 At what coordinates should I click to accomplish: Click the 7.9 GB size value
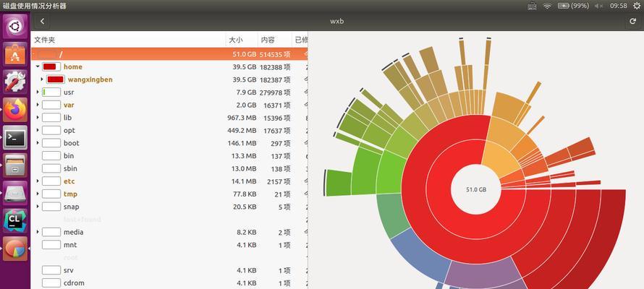click(247, 92)
